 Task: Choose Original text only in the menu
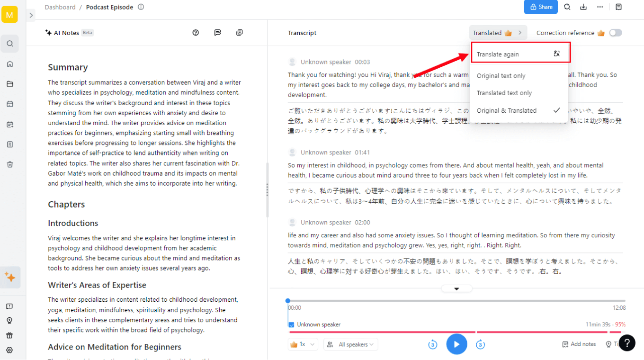pyautogui.click(x=501, y=75)
